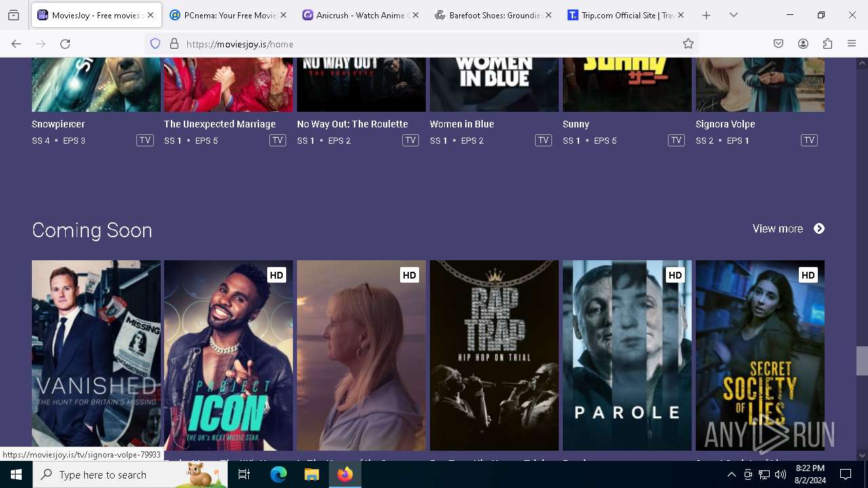
Task: Reload the page with the refresh icon
Action: pyautogui.click(x=65, y=44)
